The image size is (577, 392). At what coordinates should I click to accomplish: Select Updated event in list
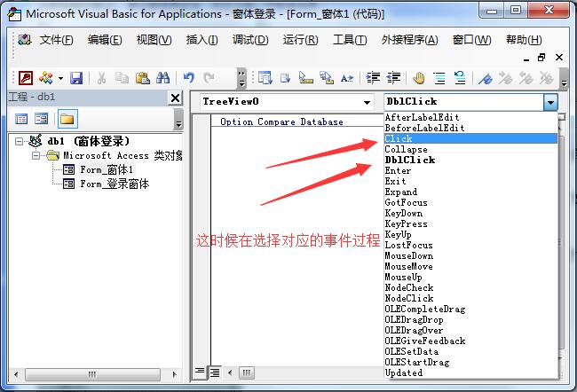coord(470,372)
